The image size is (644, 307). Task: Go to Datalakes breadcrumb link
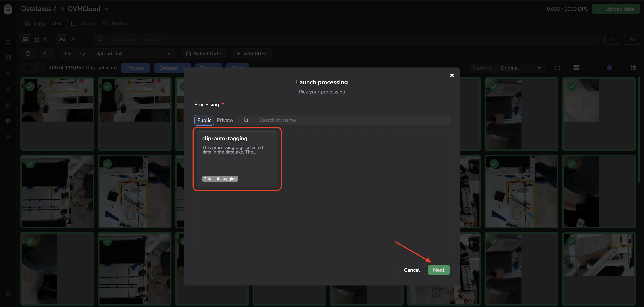point(36,9)
